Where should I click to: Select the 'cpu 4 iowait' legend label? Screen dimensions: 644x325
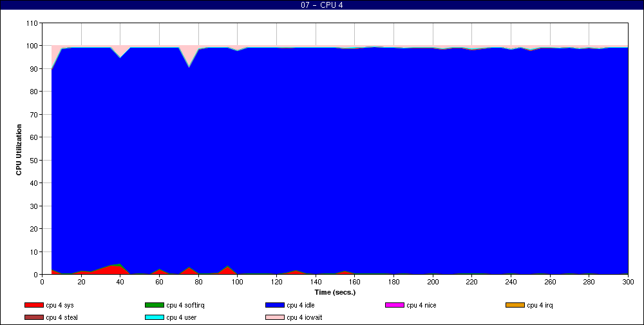click(305, 318)
